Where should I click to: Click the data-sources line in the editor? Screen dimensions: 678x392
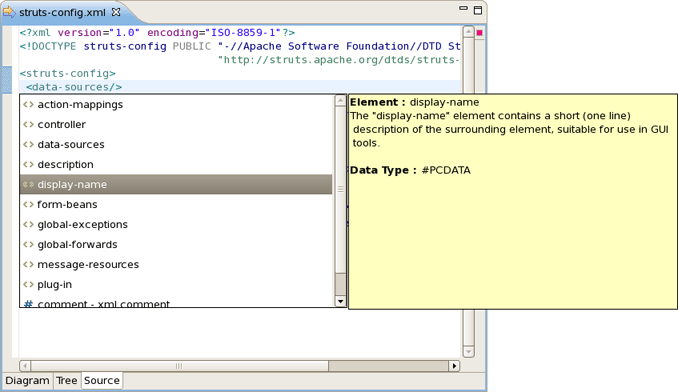pos(74,87)
